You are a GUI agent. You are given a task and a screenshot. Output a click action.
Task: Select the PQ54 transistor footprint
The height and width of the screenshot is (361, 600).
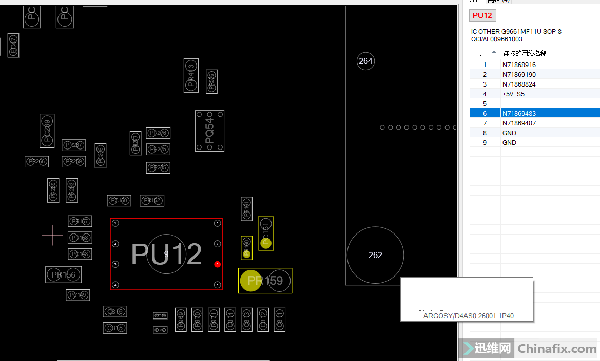click(x=209, y=131)
